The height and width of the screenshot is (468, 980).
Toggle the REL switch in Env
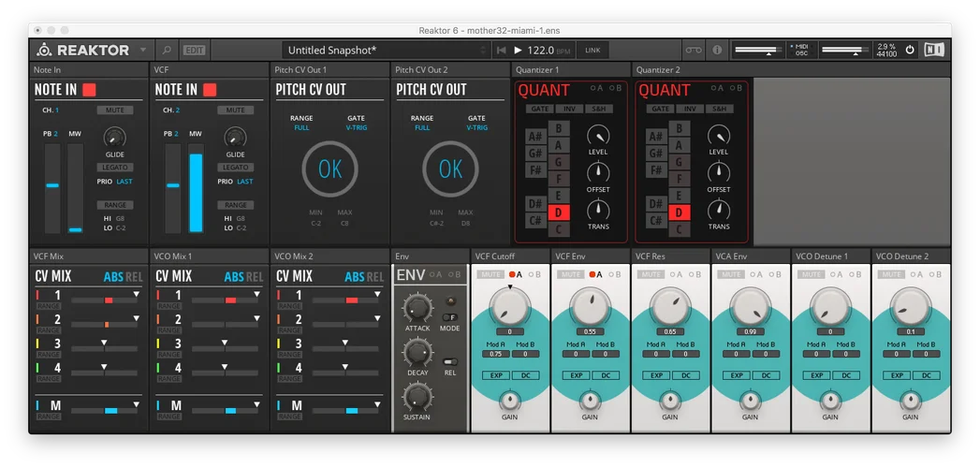[450, 362]
